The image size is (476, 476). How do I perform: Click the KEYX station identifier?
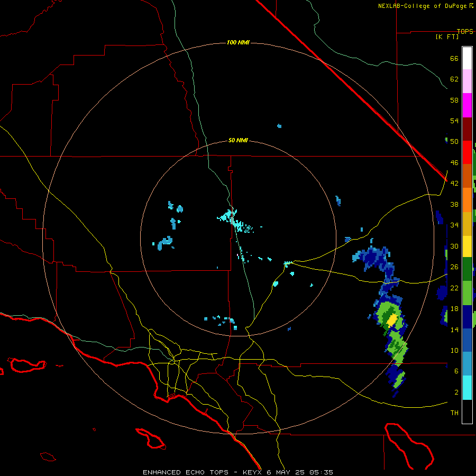click(252, 472)
